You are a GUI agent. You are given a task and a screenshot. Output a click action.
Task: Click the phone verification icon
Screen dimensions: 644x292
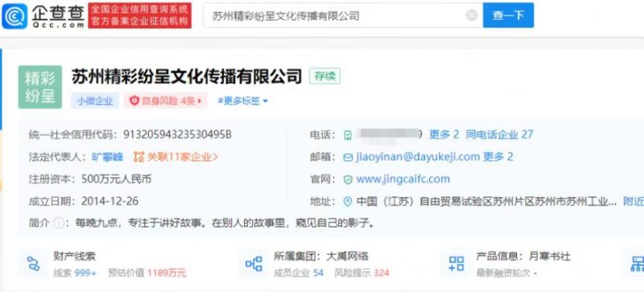pos(348,134)
